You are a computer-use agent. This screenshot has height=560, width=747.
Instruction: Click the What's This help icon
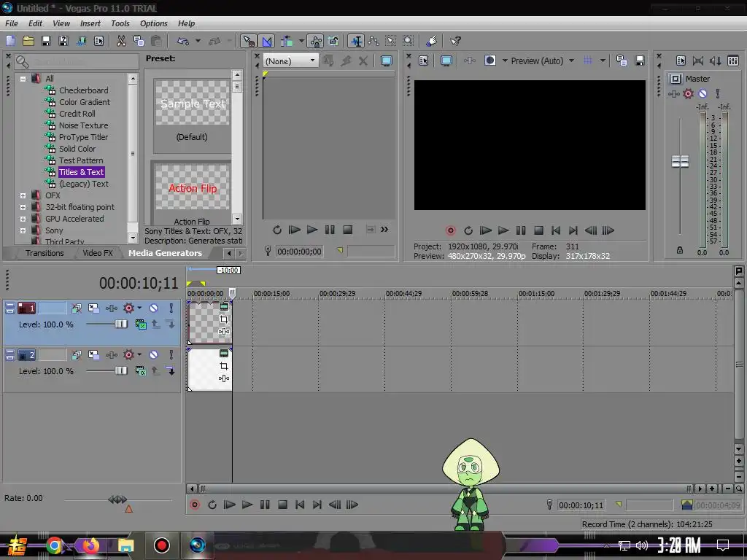coord(455,41)
